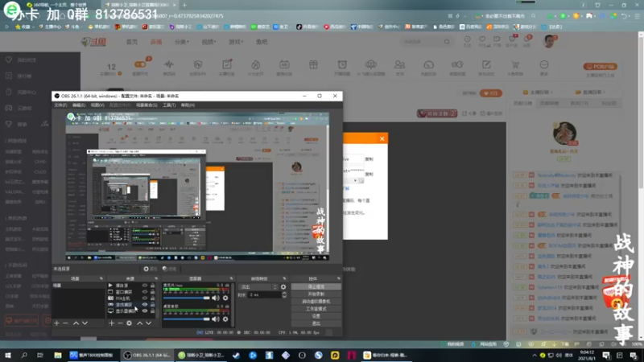The height and width of the screenshot is (362, 644).
Task: Pop out the Sources panel dock icon
Action: pyautogui.click(x=156, y=278)
